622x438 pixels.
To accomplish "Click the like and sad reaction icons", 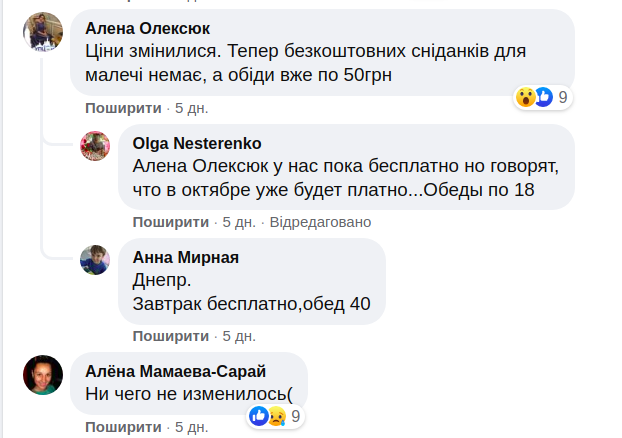I will click(269, 415).
